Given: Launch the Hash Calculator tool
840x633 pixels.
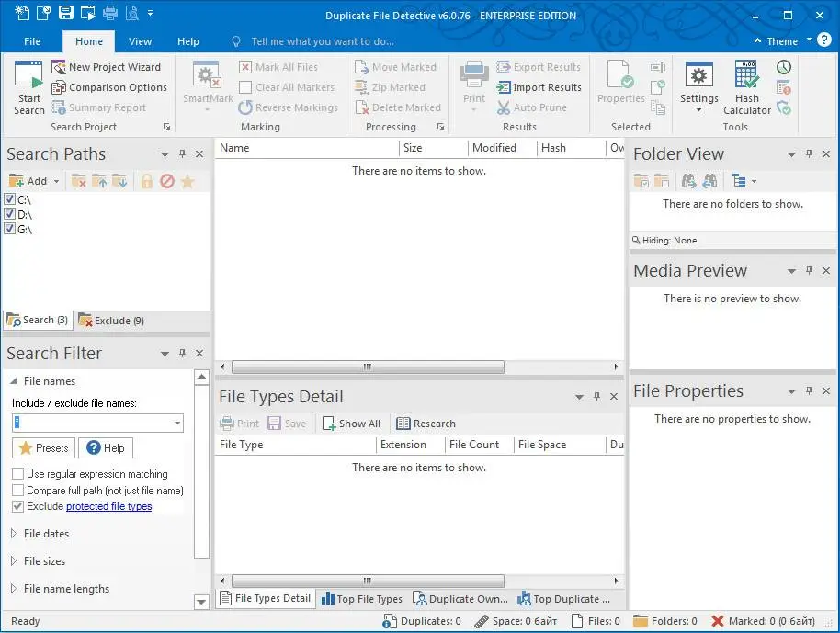Looking at the screenshot, I should (747, 88).
